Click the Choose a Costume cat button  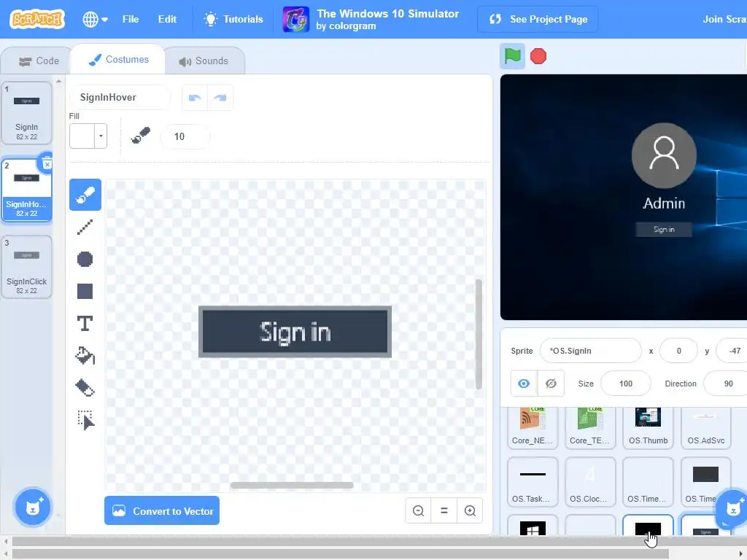point(33,507)
